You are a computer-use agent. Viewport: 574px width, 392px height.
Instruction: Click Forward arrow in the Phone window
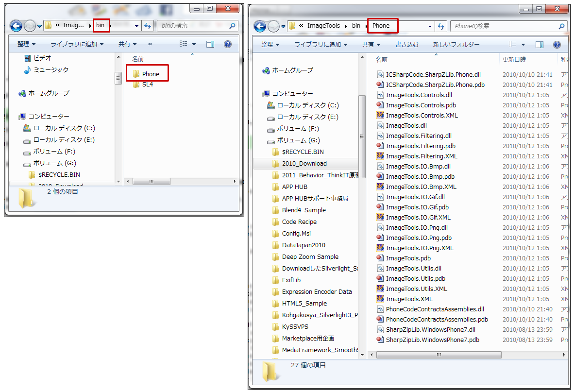pos(274,26)
